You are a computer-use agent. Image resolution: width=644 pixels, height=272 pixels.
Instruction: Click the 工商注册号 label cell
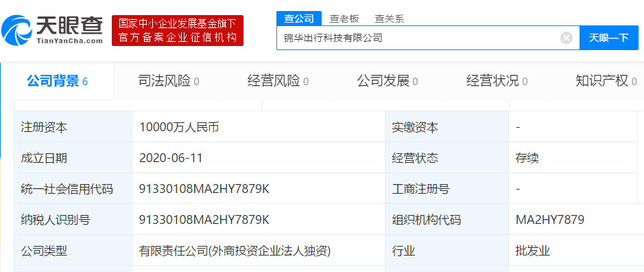click(447, 189)
